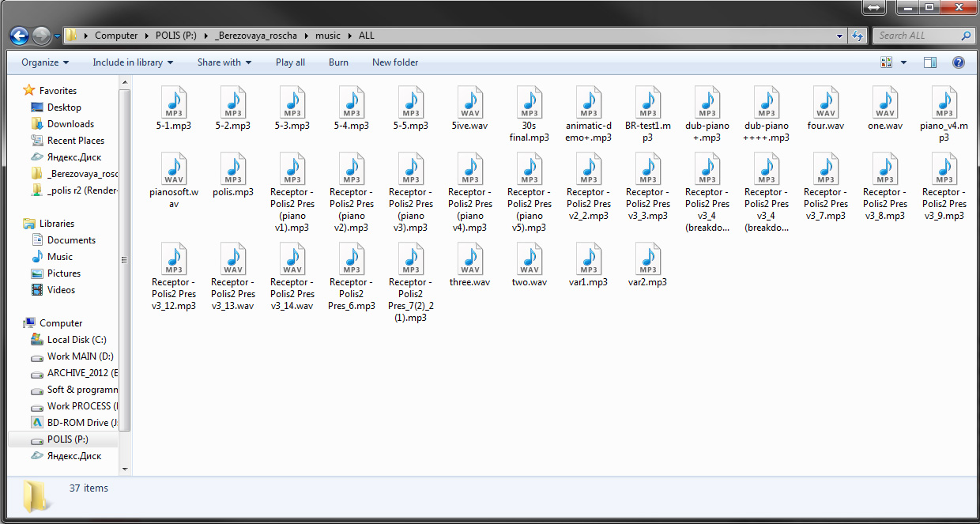This screenshot has height=524, width=980.
Task: Select the 5-2.mp3 file icon
Action: pyautogui.click(x=233, y=102)
